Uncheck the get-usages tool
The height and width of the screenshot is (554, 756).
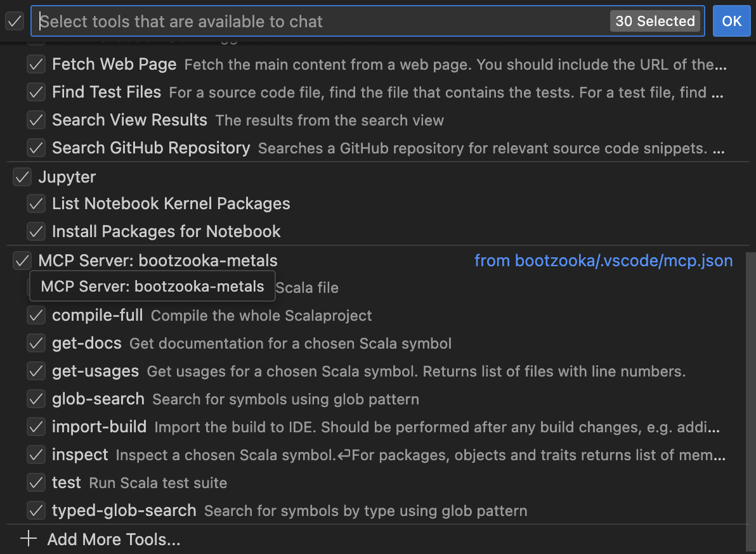click(x=36, y=371)
